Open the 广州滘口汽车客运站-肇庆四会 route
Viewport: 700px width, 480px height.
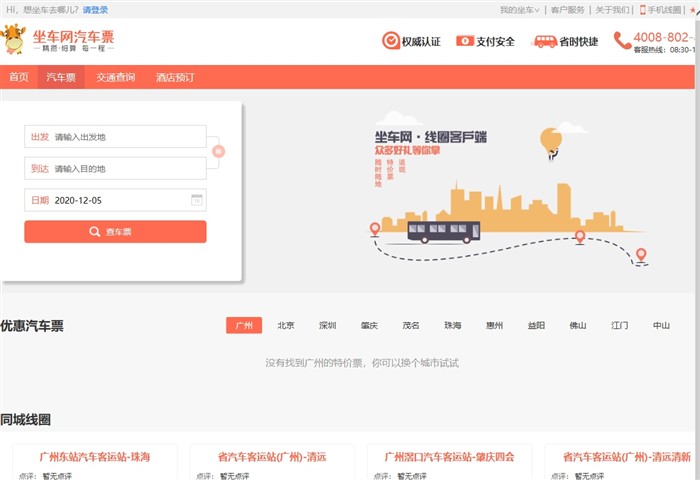[450, 457]
